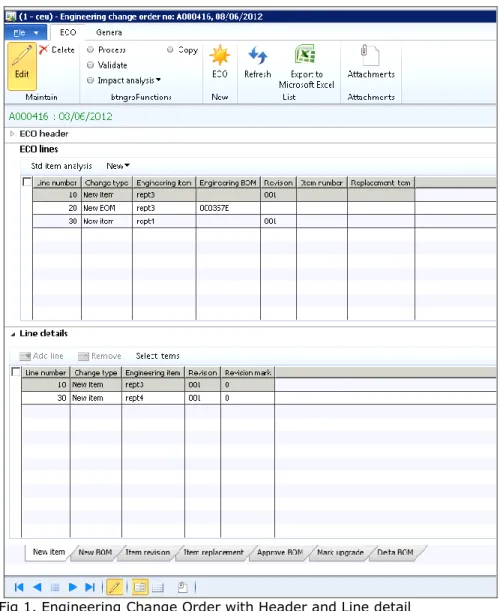
Task: Go to the last record
Action: (90, 587)
